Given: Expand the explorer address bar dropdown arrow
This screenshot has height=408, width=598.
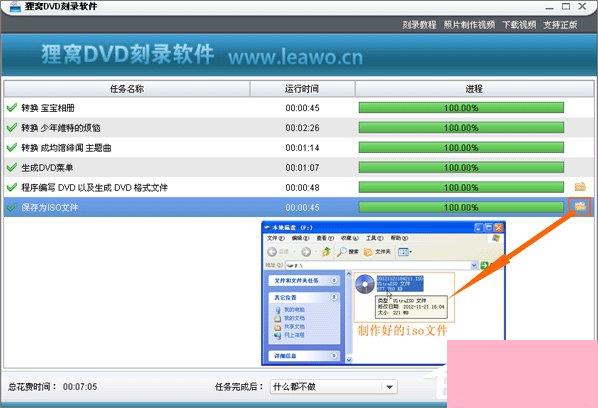Looking at the screenshot, I should click(474, 265).
